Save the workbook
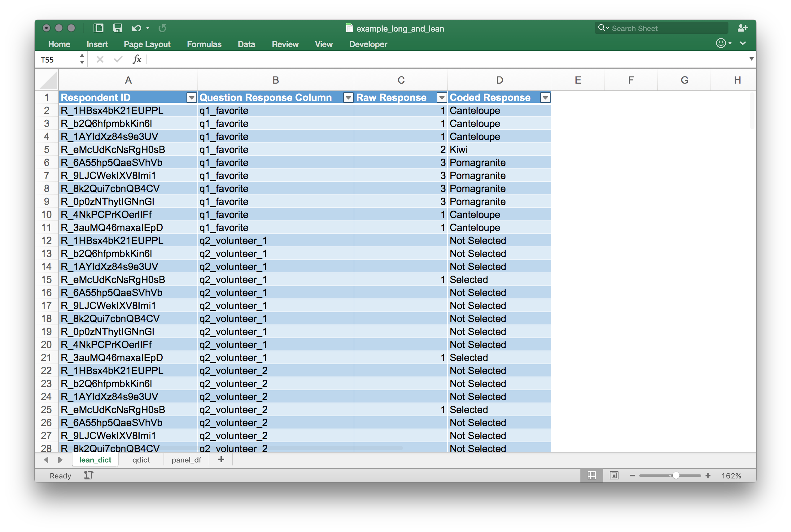Screen dimensions: 791x532 tap(117, 28)
